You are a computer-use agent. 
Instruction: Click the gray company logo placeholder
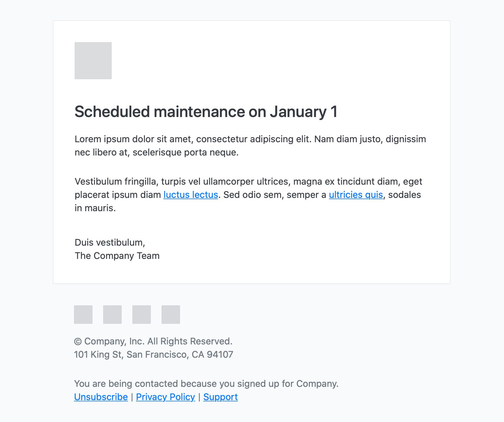click(x=93, y=61)
